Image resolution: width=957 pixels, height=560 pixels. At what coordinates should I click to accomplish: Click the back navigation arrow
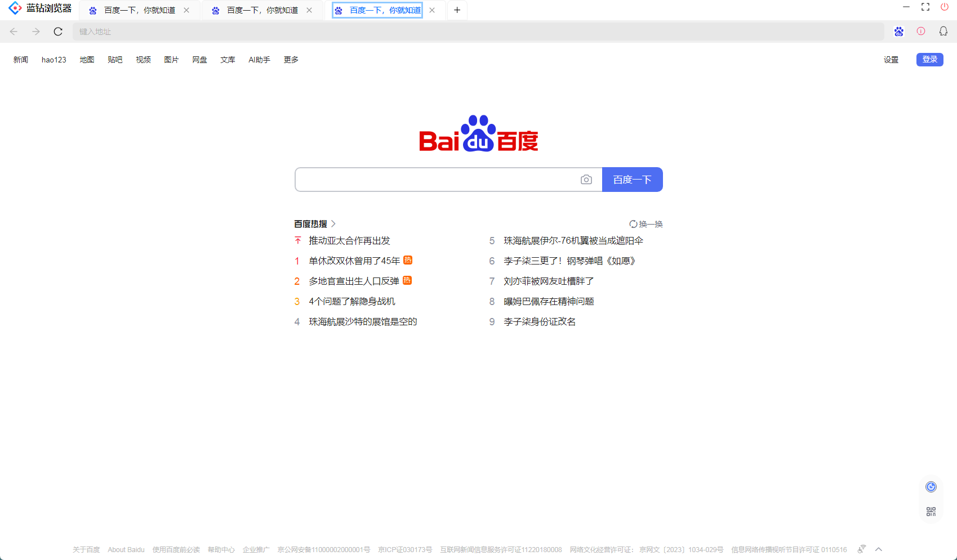click(14, 32)
